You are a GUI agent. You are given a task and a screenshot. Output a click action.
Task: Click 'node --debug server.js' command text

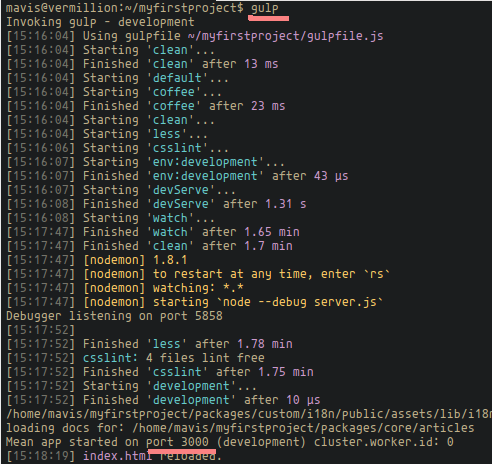(x=300, y=302)
